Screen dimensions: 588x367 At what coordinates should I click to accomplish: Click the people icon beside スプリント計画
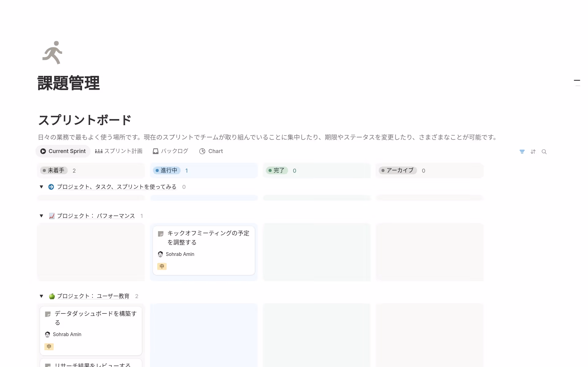(99, 151)
